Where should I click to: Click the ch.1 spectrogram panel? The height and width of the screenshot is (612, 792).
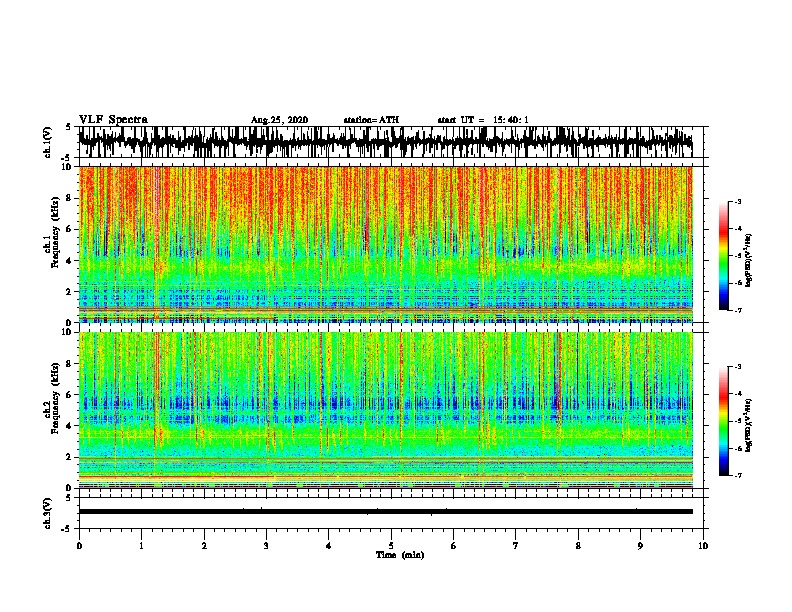coord(385,244)
